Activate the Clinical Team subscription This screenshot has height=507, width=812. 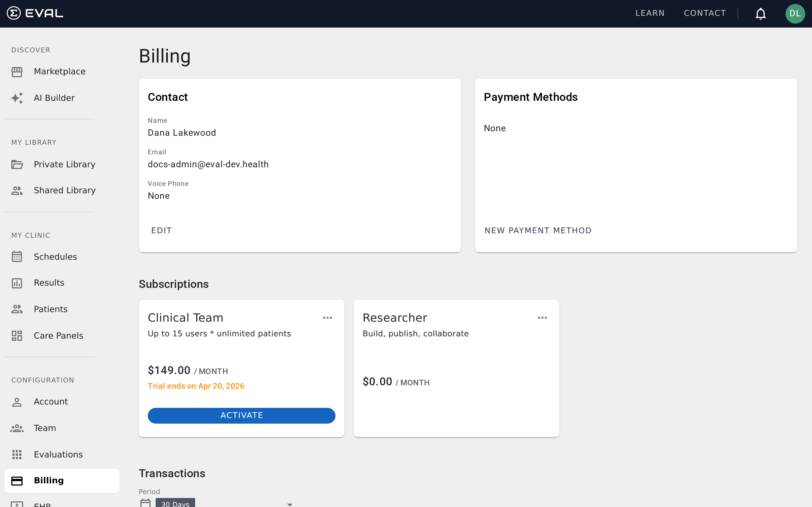point(241,415)
